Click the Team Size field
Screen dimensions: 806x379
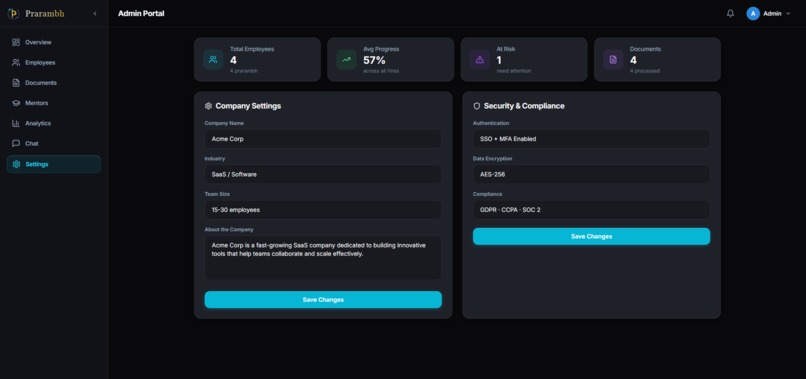[x=323, y=210]
